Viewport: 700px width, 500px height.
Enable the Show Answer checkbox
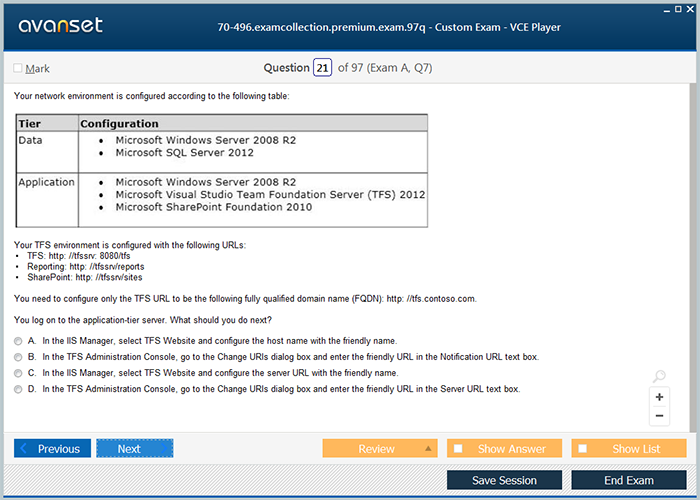[458, 449]
